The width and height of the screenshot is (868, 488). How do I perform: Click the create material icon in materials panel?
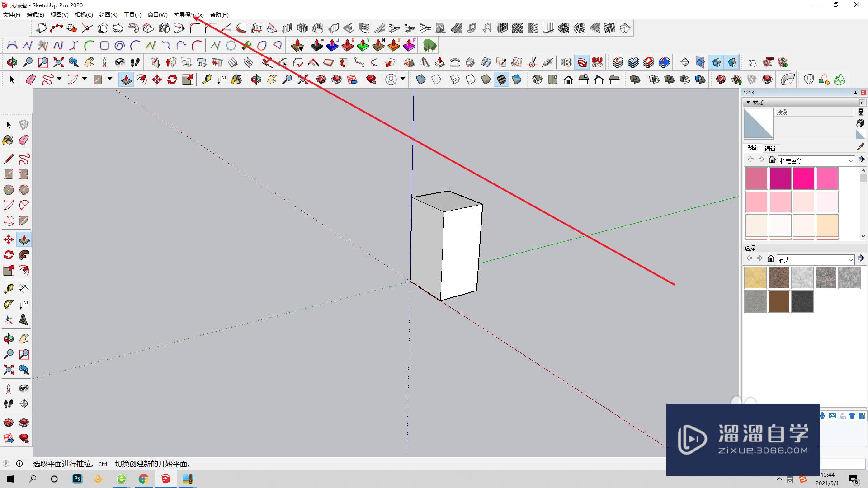(860, 123)
